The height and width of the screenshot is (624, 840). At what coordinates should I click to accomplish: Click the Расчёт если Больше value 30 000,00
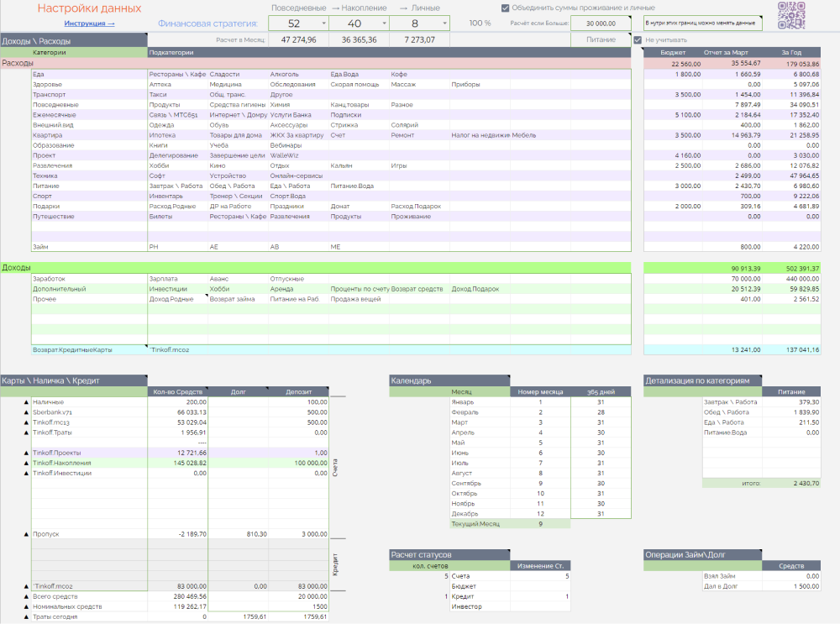[x=601, y=24]
